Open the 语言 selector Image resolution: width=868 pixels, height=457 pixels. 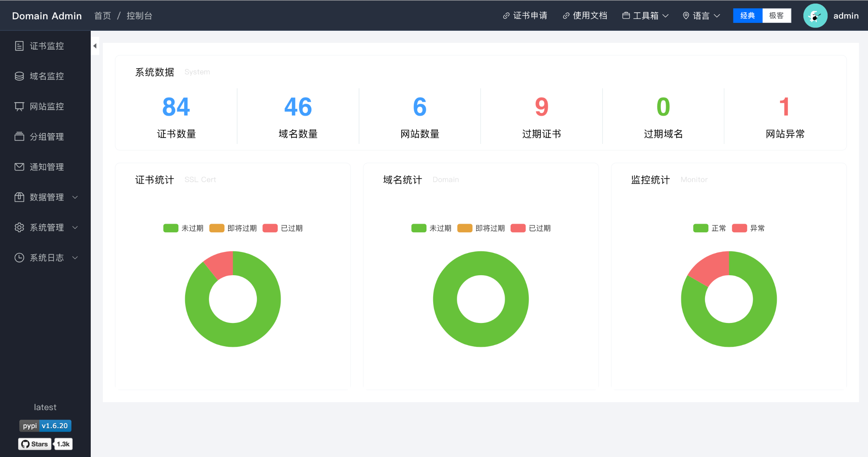click(701, 15)
